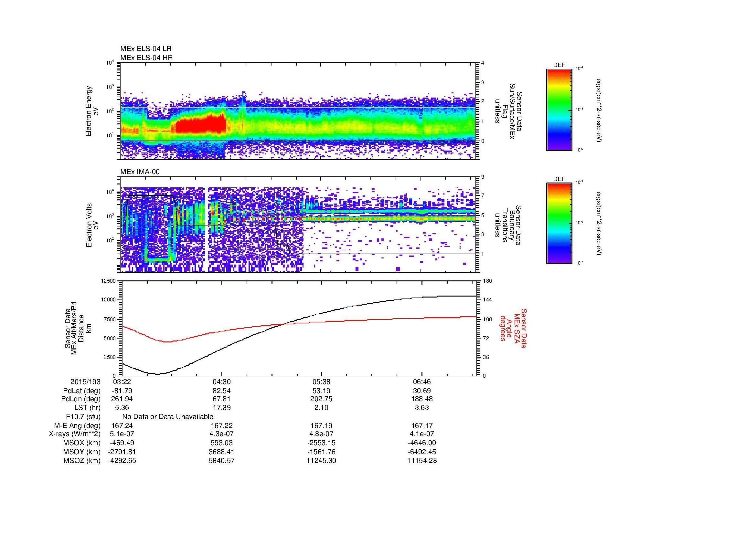
Task: Click the Boundary Transitions axis label
Action: (x=508, y=225)
